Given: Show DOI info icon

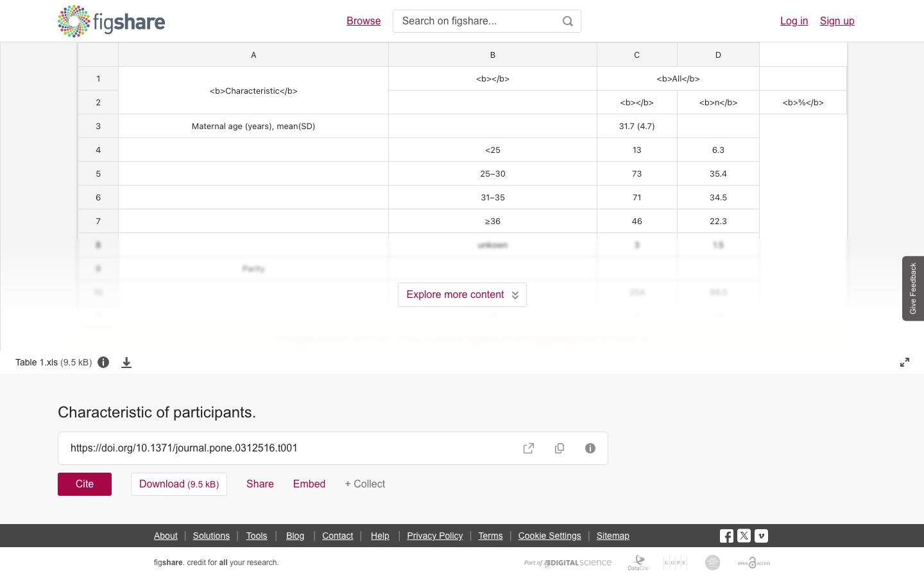Looking at the screenshot, I should (x=590, y=448).
